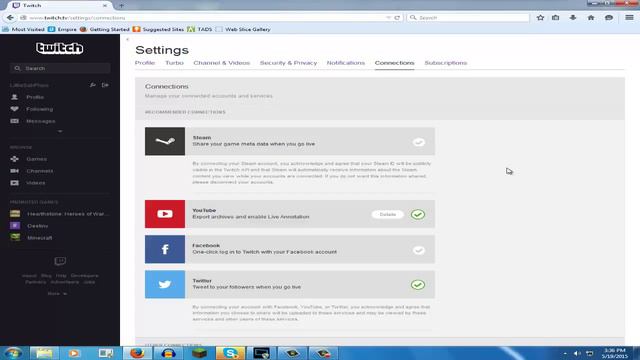Go to Firefox home page icon
Screen dimensions: 640x360
pyautogui.click(x=591, y=18)
